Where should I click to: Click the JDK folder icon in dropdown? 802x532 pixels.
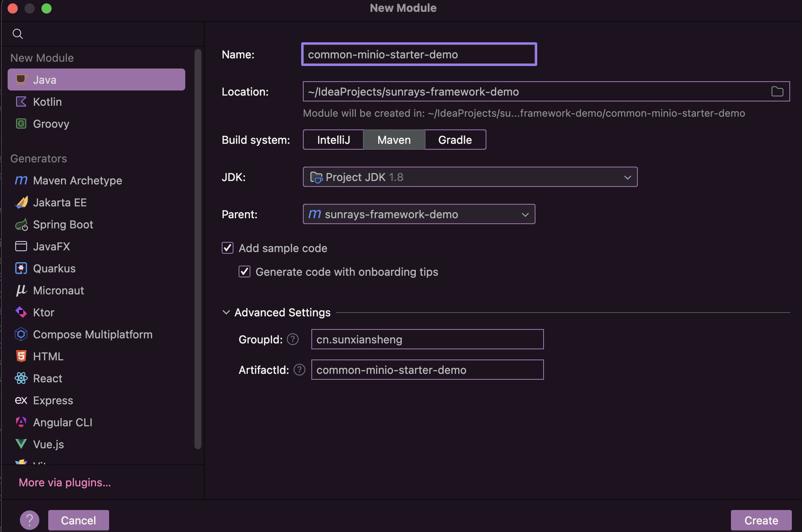tap(316, 177)
